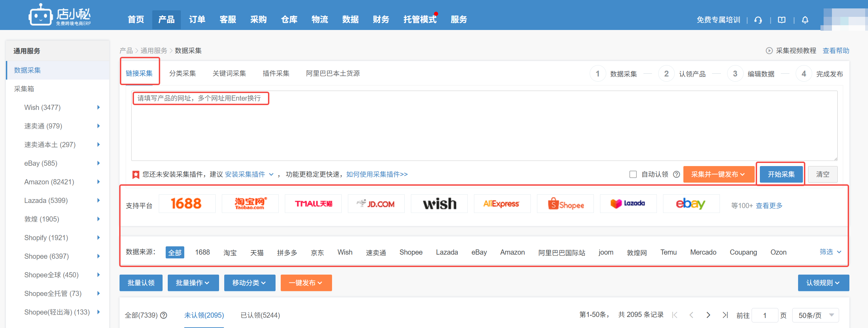Screen dimensions: 868x328
Task: Open the 50条/页 page size dropdown
Action: (x=816, y=315)
